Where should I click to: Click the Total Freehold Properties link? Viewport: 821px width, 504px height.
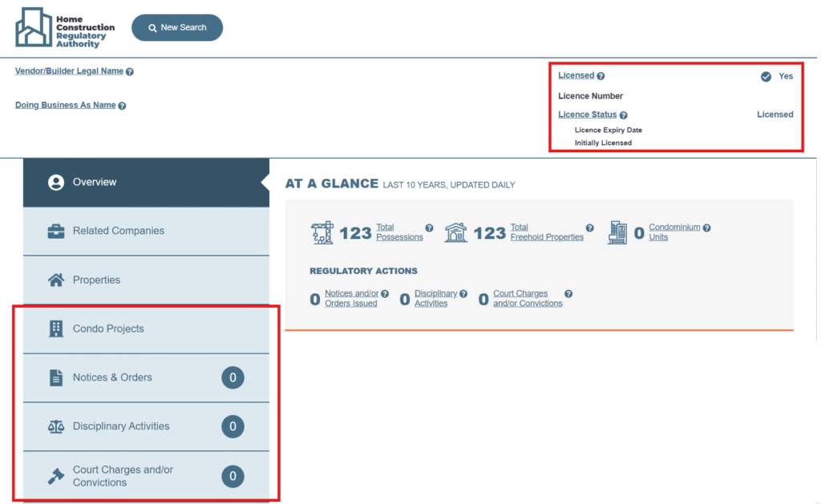(547, 232)
